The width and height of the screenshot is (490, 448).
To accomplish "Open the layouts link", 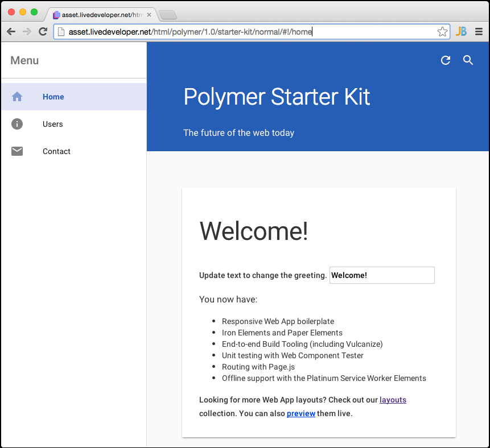I will [393, 400].
